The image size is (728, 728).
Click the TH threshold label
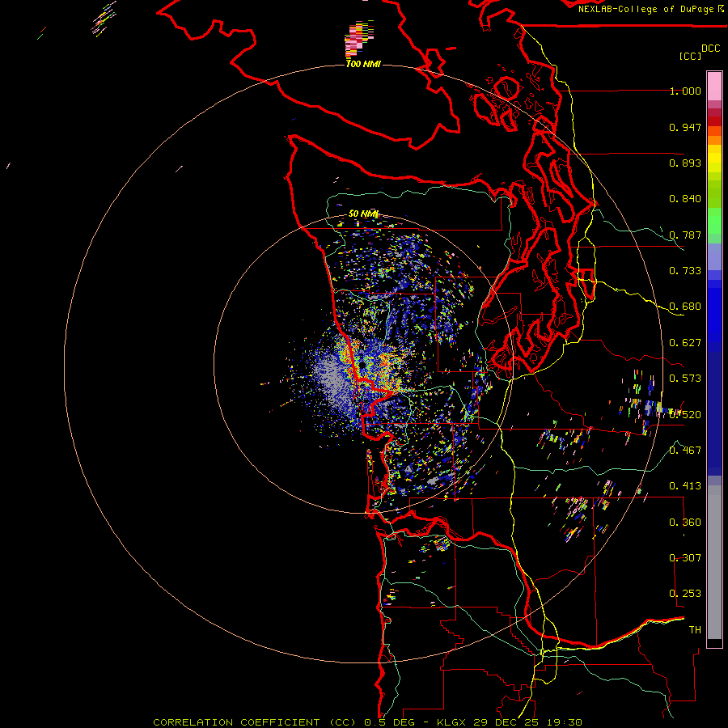695,629
